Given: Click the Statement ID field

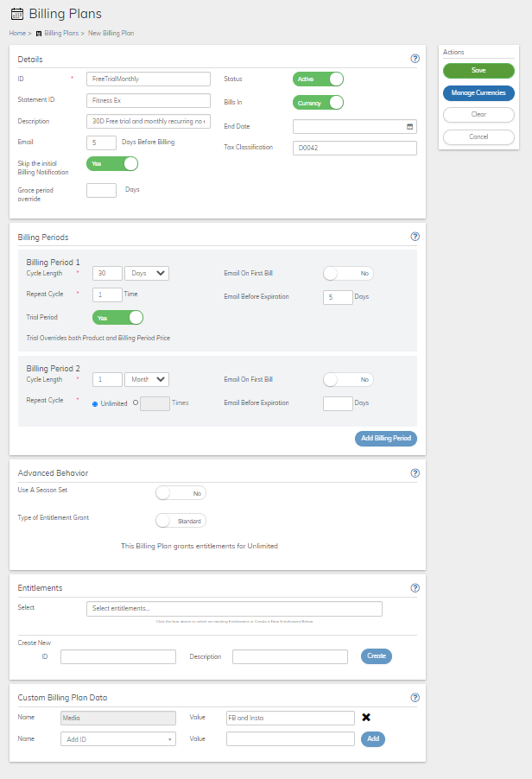Looking at the screenshot, I should pos(149,100).
